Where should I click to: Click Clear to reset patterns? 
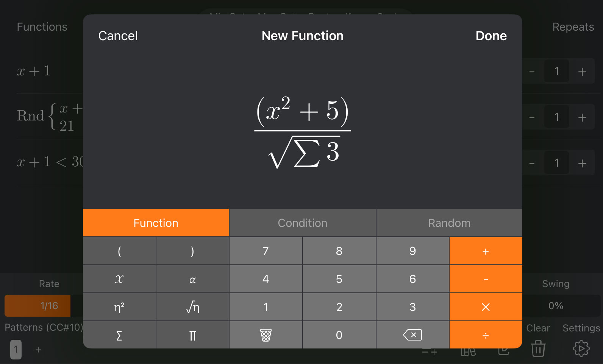coord(538,328)
